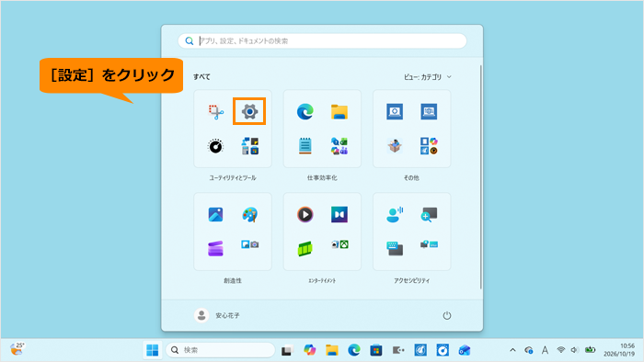The image size is (644, 362).
Task: Click the すべて heading text
Action: point(201,76)
